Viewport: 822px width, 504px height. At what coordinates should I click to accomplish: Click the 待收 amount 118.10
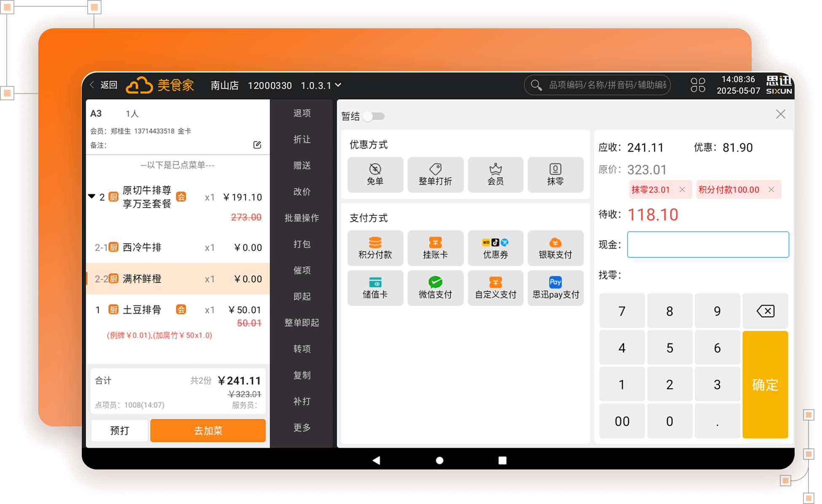(x=653, y=214)
